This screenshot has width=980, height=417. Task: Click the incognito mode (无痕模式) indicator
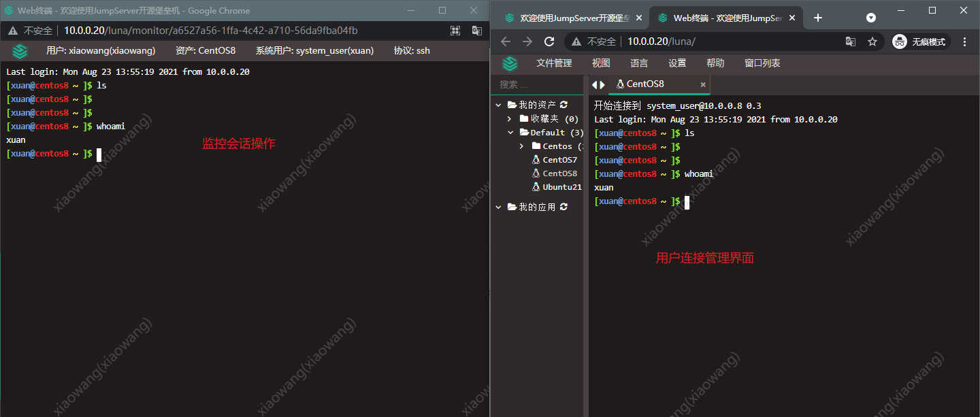(921, 41)
